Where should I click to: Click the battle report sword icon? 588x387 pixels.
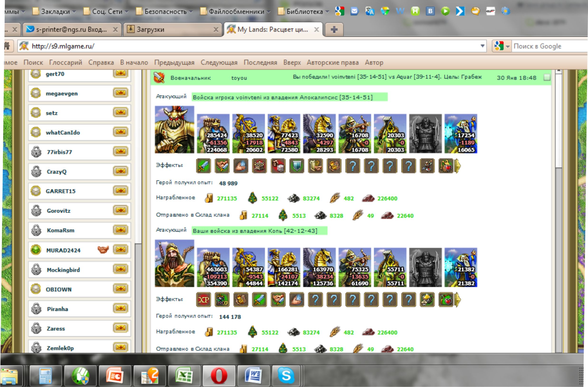tap(159, 78)
